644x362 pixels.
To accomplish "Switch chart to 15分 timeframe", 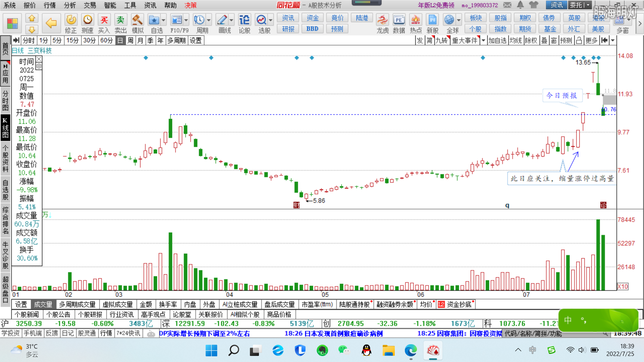I will coord(72,41).
